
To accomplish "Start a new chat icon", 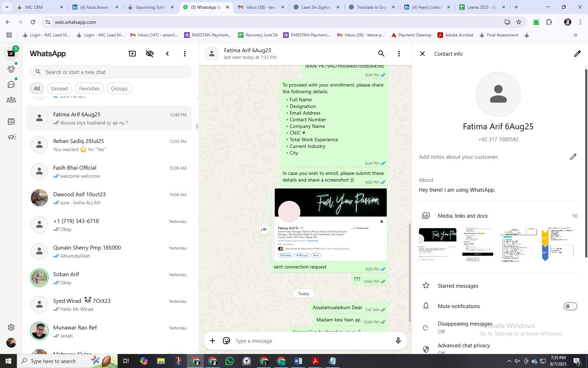I will click(132, 54).
